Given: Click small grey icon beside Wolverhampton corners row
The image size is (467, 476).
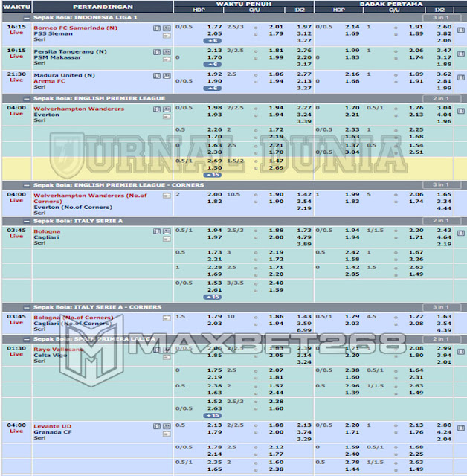Looking at the screenshot, I should (x=167, y=196).
